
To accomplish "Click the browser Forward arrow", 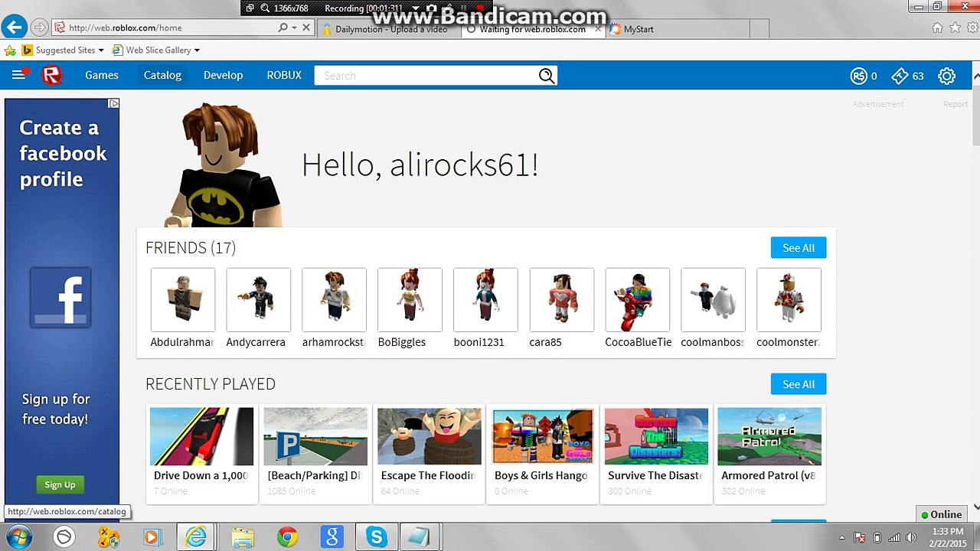I will 40,28.
